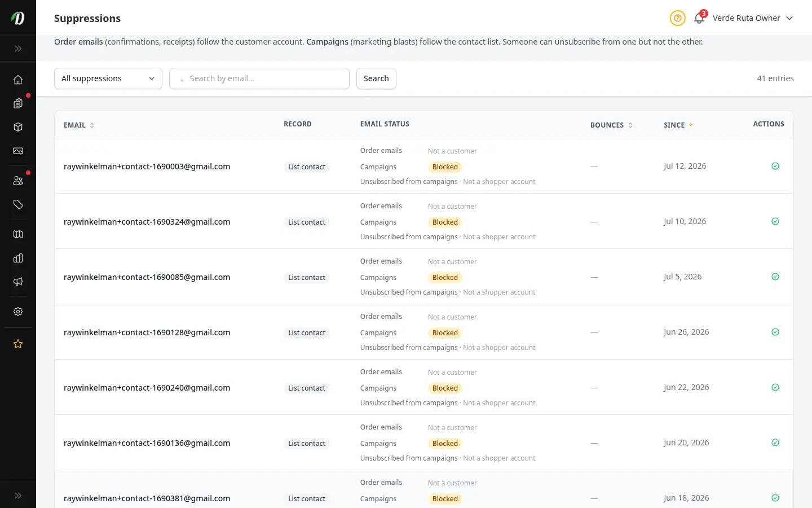This screenshot has width=812, height=508.
Task: Select email raywinkelman+contact-1690324@gmail.com
Action: pos(147,222)
